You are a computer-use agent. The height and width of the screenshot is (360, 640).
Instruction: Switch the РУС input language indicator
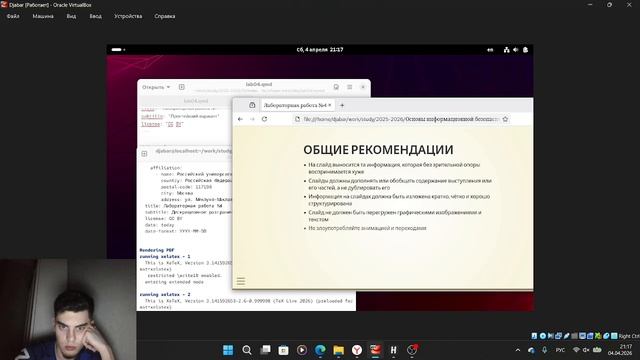click(x=560, y=350)
